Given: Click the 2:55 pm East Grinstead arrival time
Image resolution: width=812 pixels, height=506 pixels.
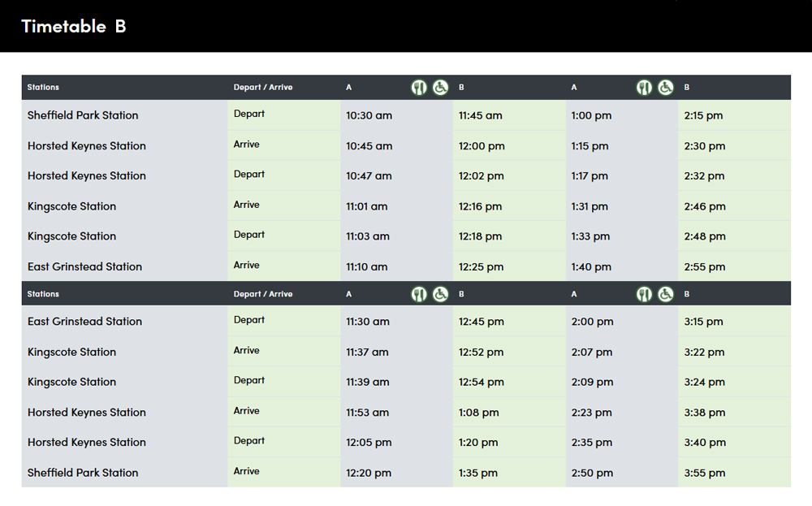Looking at the screenshot, I should coord(705,266).
